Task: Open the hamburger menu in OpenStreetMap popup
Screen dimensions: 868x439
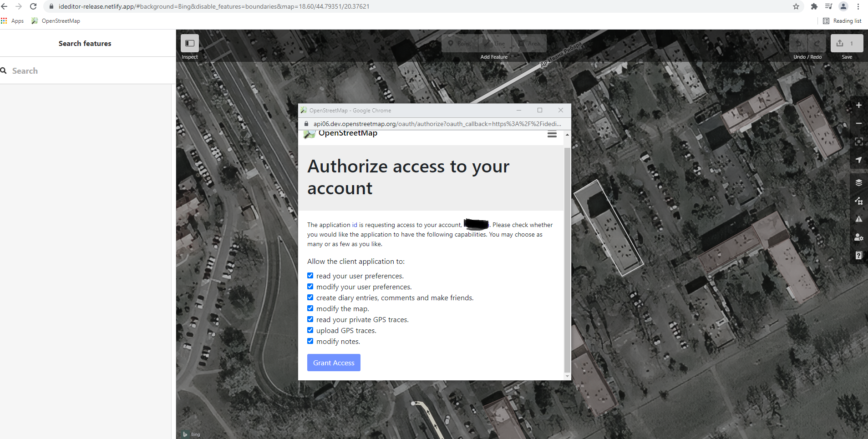Action: click(x=552, y=134)
